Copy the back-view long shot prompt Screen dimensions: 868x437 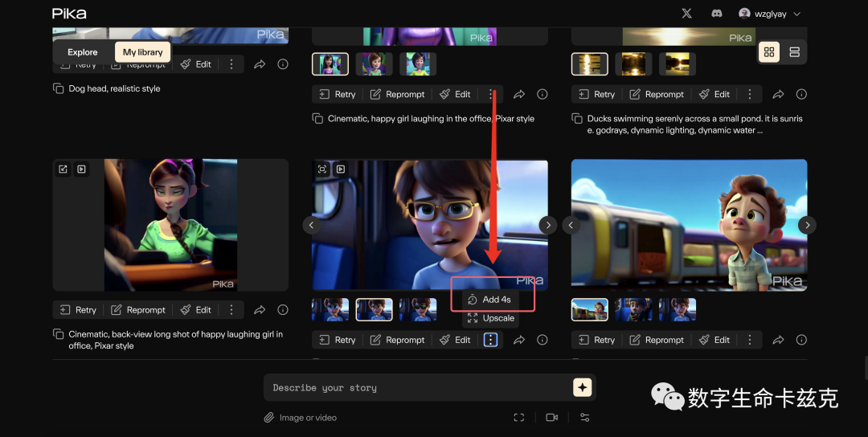tap(58, 334)
